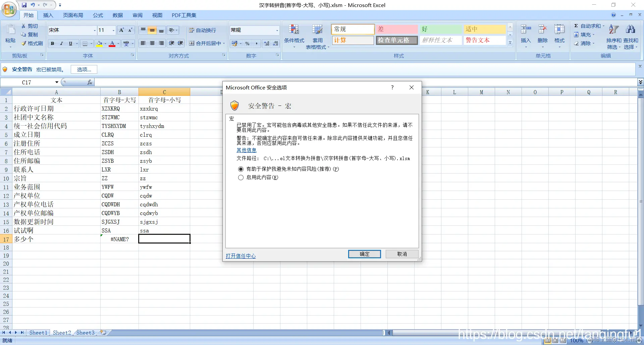The height and width of the screenshot is (345, 644).
Task: Select the Format Painter brush
Action: tap(23, 43)
